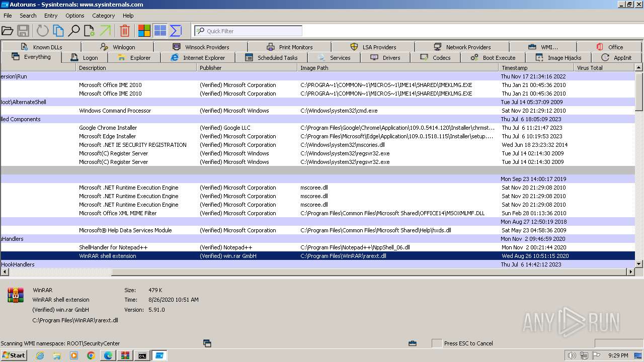Select Microsoft Help Data Services Module row
The height and width of the screenshot is (362, 644).
[317, 230]
